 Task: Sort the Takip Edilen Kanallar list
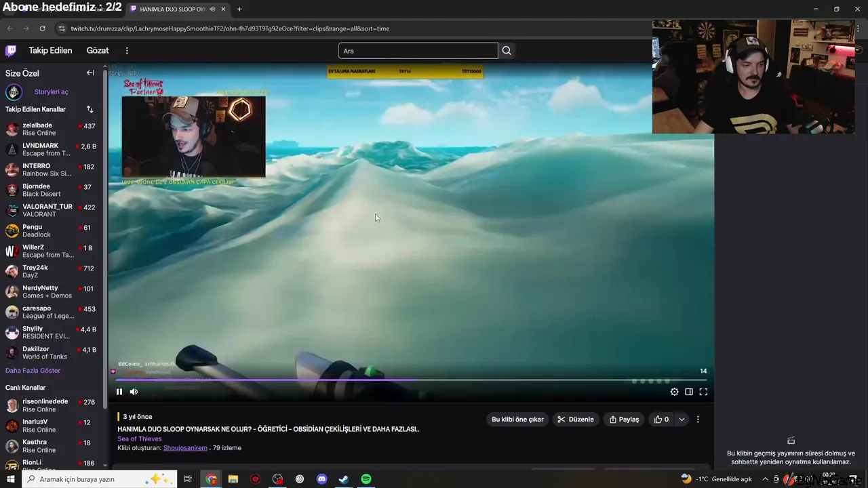pos(90,109)
